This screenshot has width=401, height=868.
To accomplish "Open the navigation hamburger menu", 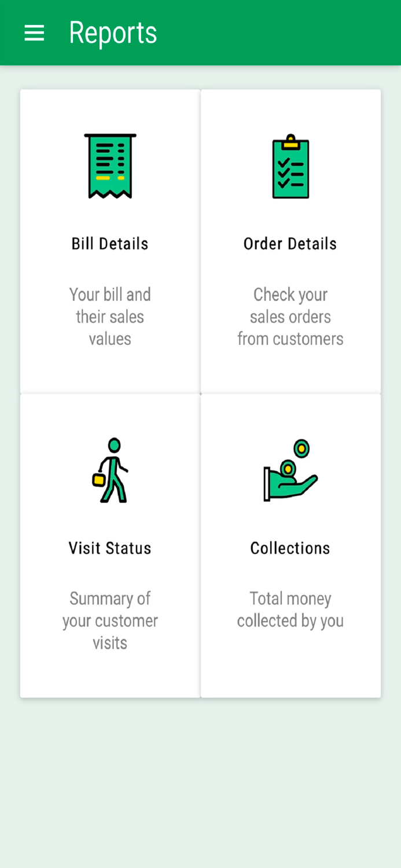I will pyautogui.click(x=34, y=33).
